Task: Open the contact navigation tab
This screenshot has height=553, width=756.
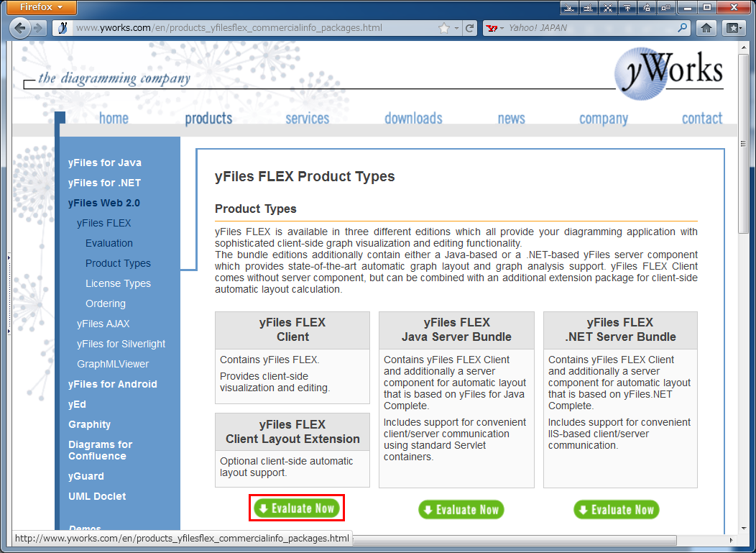Action: pyautogui.click(x=702, y=118)
